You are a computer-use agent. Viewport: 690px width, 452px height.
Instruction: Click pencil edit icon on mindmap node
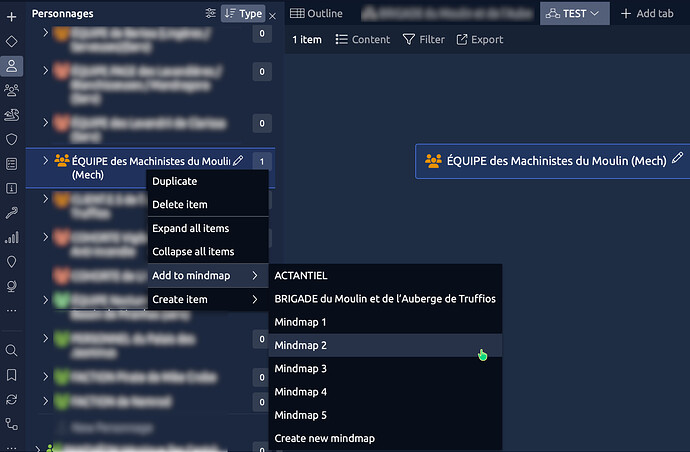coord(678,158)
